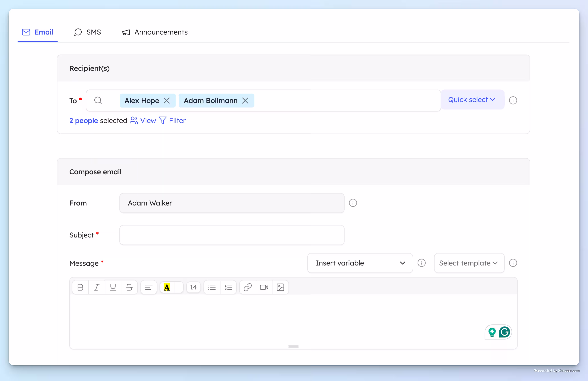Image resolution: width=588 pixels, height=381 pixels.
Task: Remove Alex Hope from recipients
Action: [x=167, y=100]
